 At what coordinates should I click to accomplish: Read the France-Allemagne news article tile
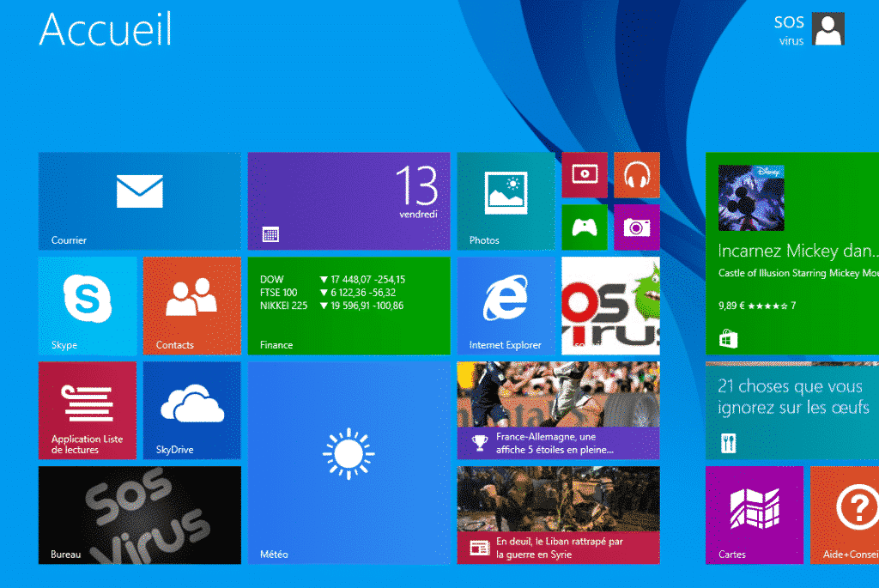[x=558, y=410]
